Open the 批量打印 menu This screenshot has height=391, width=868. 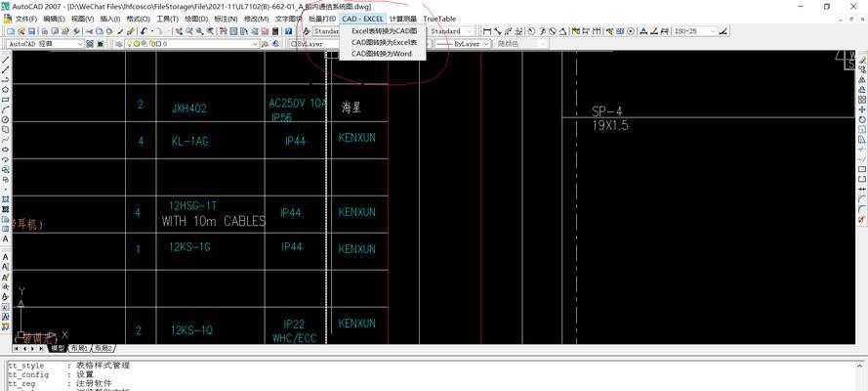pyautogui.click(x=322, y=19)
